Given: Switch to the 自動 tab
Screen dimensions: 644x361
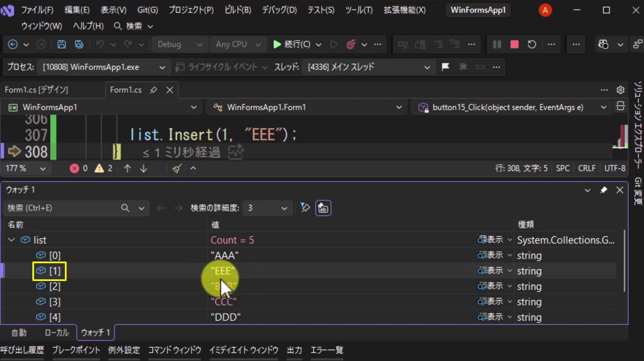Looking at the screenshot, I should pyautogui.click(x=19, y=332).
